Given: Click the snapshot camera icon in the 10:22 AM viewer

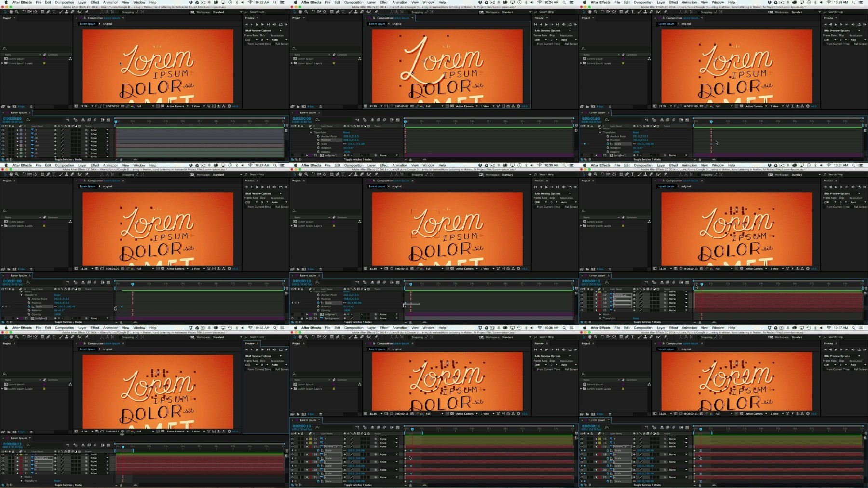Looking at the screenshot, I should point(122,106).
